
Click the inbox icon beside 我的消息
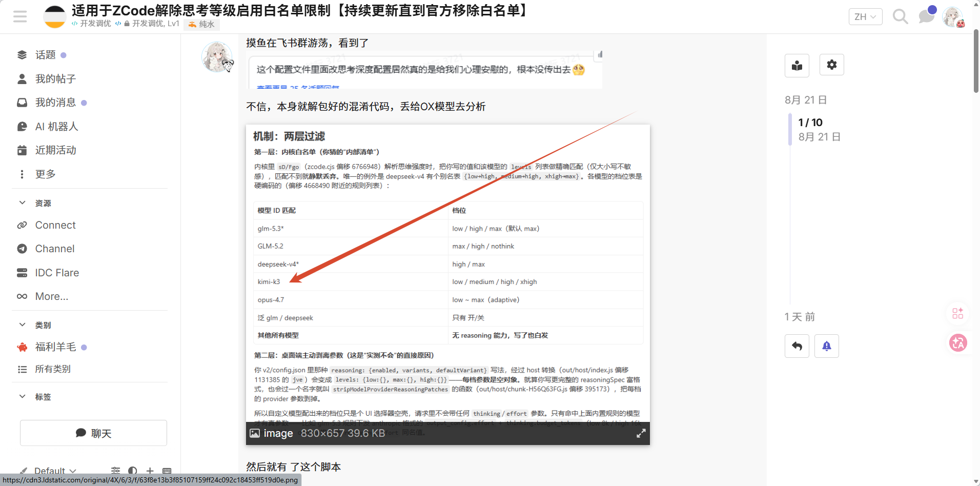(22, 103)
